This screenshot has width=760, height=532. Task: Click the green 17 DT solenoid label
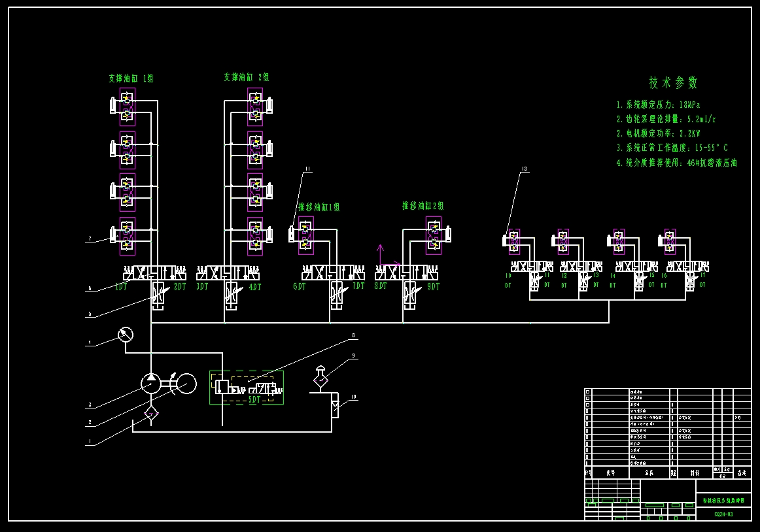point(703,280)
